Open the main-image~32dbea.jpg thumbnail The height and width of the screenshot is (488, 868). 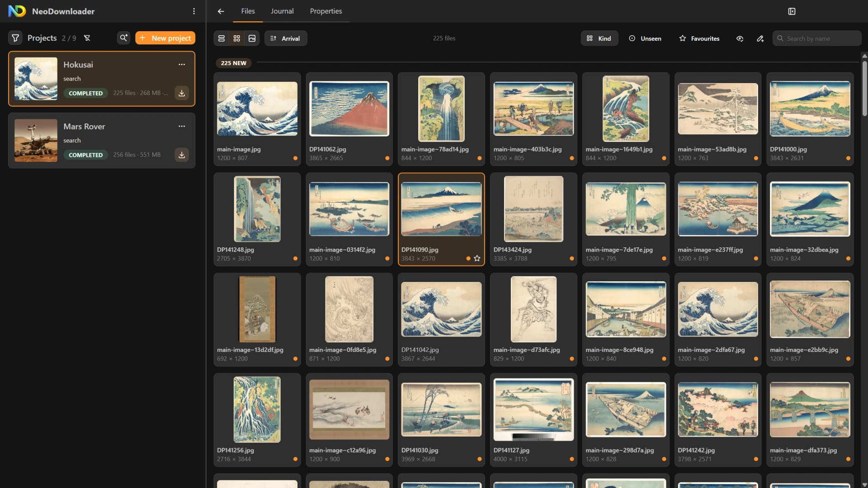coord(810,209)
